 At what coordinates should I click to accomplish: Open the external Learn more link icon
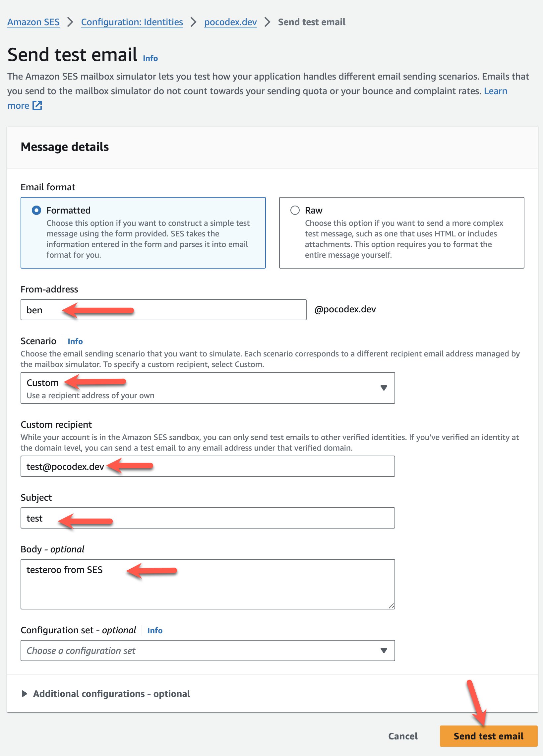(x=37, y=106)
